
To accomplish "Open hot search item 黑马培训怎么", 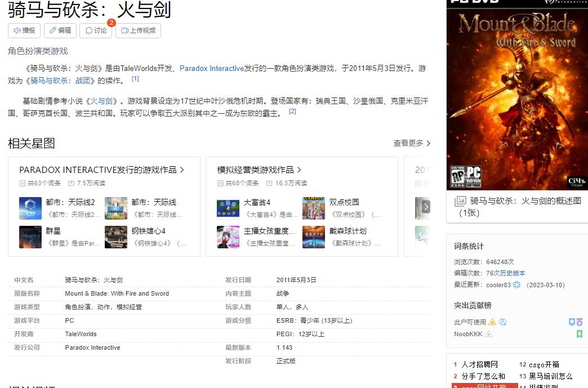I will (x=550, y=376).
